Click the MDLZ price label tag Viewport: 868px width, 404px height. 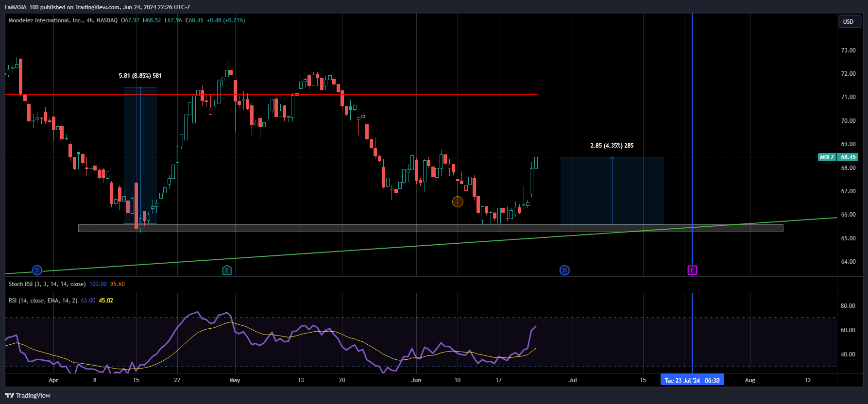point(828,157)
